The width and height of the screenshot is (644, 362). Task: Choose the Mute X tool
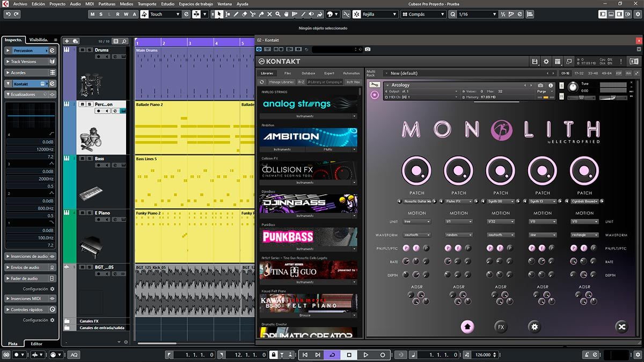269,14
